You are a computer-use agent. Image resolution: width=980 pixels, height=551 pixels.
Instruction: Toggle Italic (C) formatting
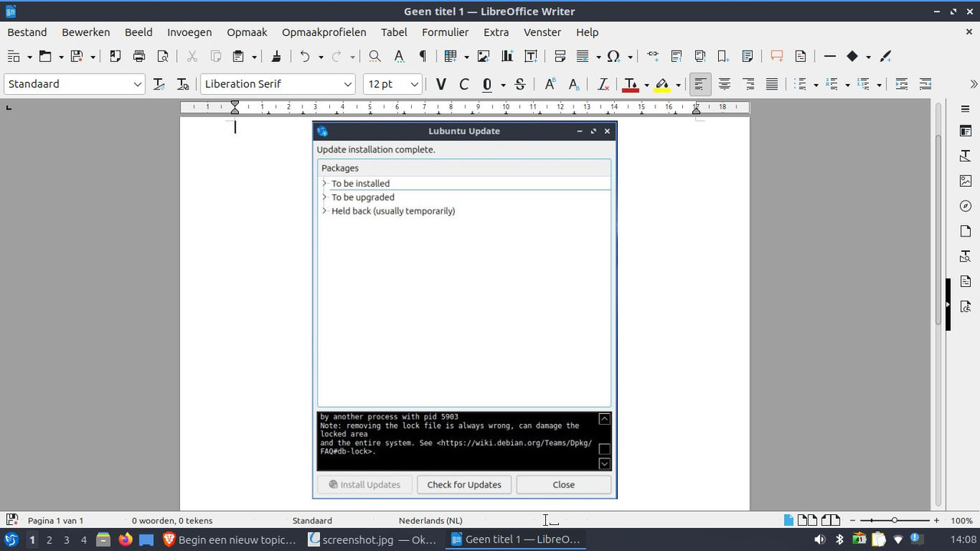click(x=464, y=84)
